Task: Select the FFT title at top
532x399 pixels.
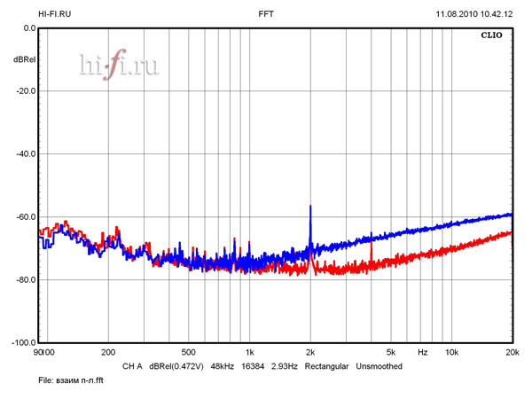Action: pos(266,14)
